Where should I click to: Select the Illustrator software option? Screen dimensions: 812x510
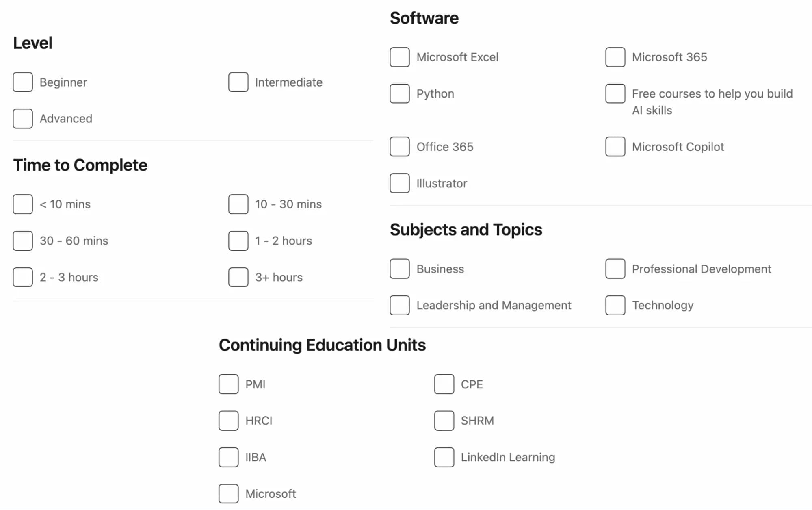399,183
